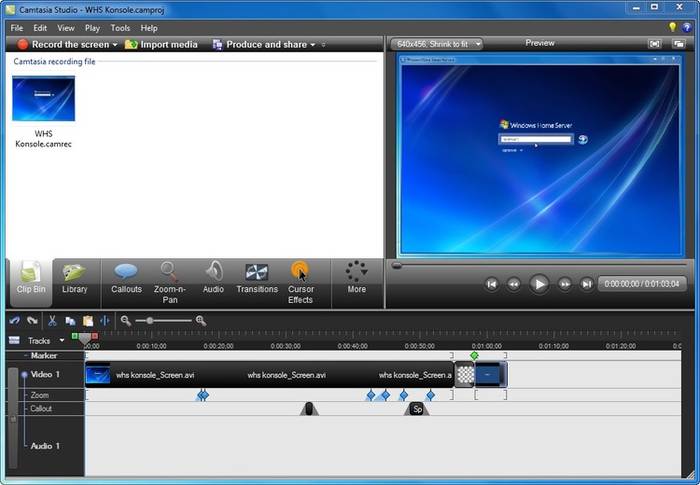
Task: Select the WHS Konsole.camrec thumbnail
Action: click(43, 99)
